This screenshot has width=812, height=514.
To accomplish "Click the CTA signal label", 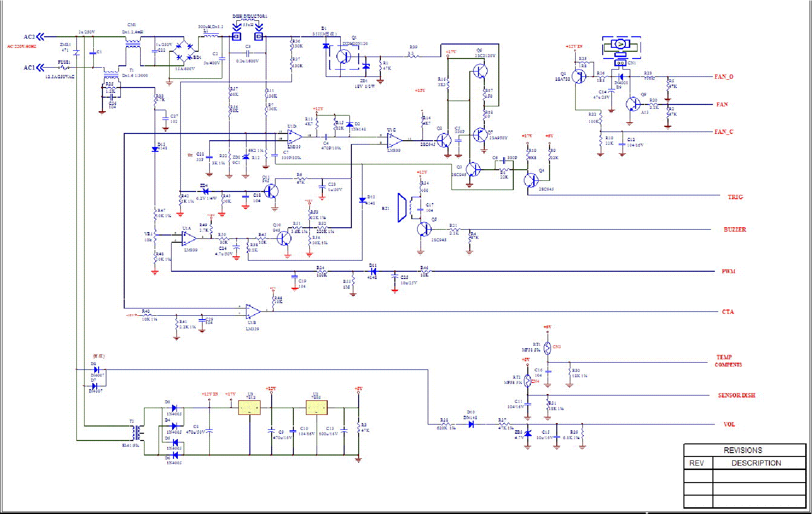I will [728, 312].
